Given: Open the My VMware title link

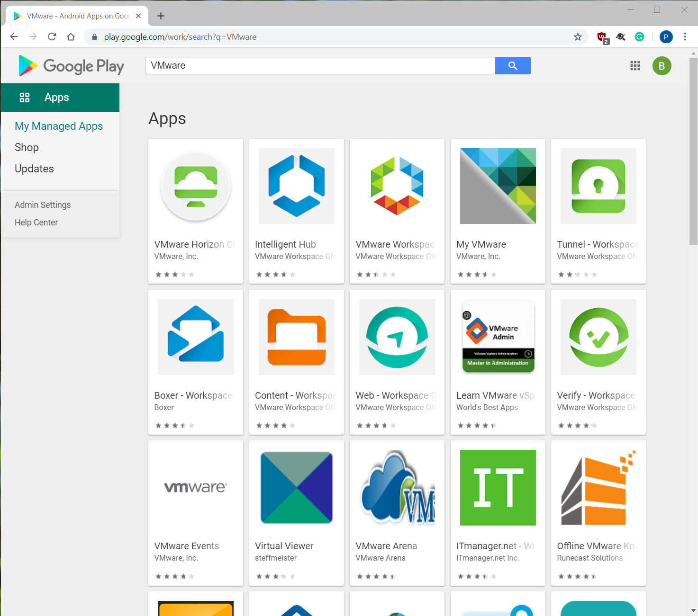Looking at the screenshot, I should pos(481,244).
